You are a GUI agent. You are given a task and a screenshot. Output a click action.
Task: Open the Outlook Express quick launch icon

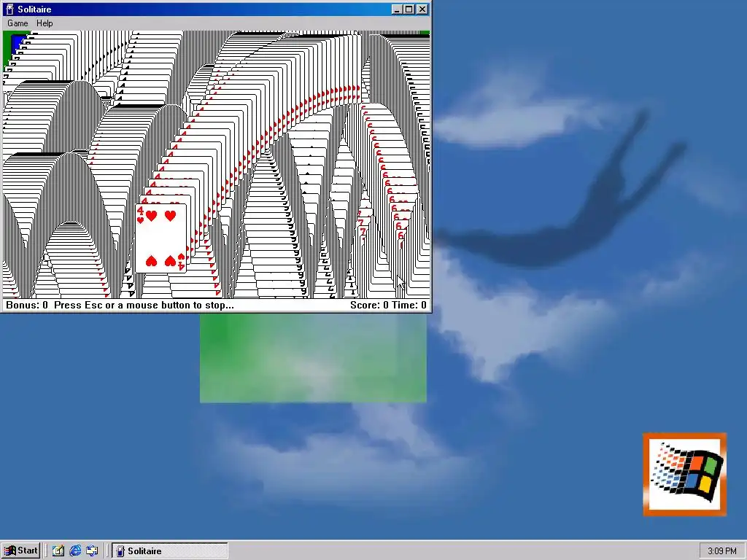tap(92, 551)
